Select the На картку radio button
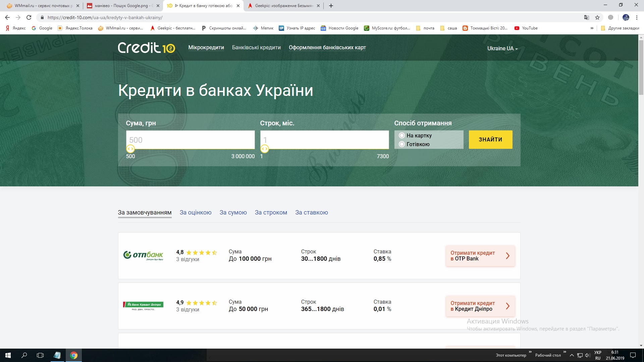 [401, 135]
